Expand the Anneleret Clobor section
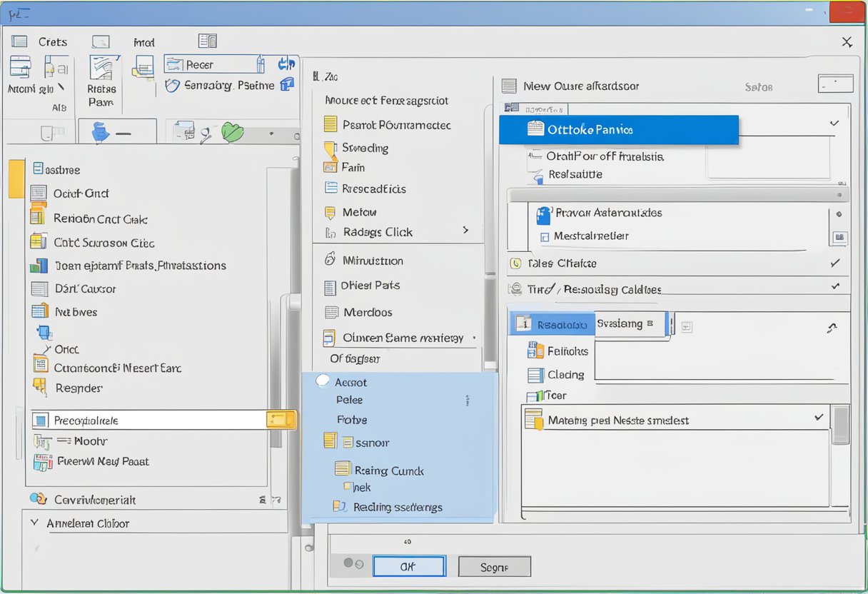This screenshot has height=594, width=868. click(x=34, y=523)
